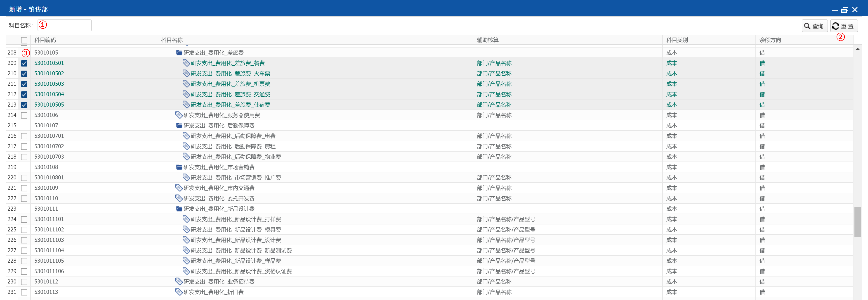Screen dimensions: 868x300
Task: Click row number 219
Action: coord(12,167)
